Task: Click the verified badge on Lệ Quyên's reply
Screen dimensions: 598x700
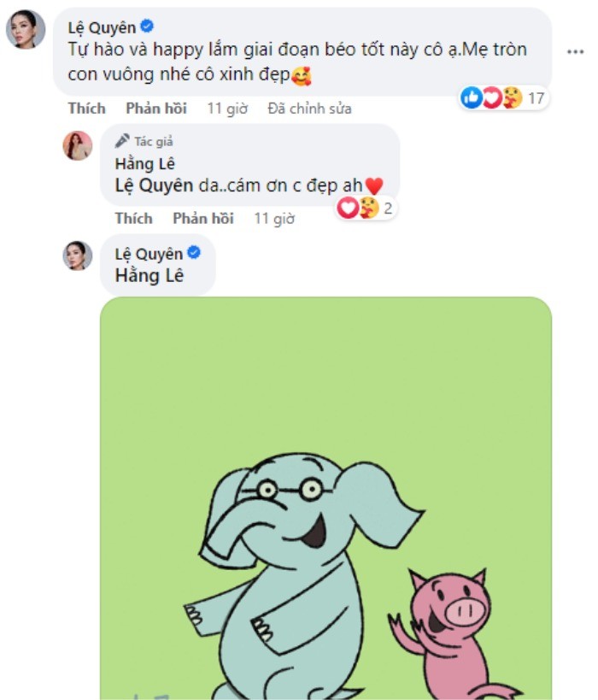Action: click(194, 253)
